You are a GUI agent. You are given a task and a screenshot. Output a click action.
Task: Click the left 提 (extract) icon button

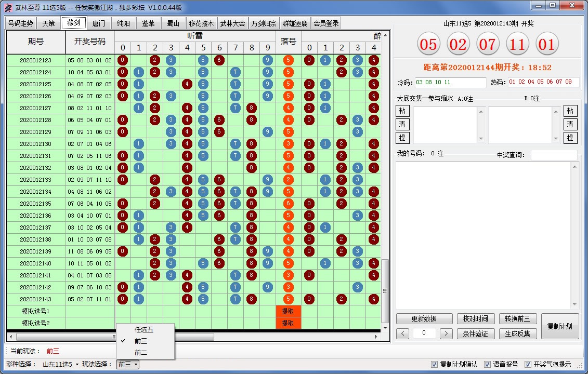tap(402, 138)
